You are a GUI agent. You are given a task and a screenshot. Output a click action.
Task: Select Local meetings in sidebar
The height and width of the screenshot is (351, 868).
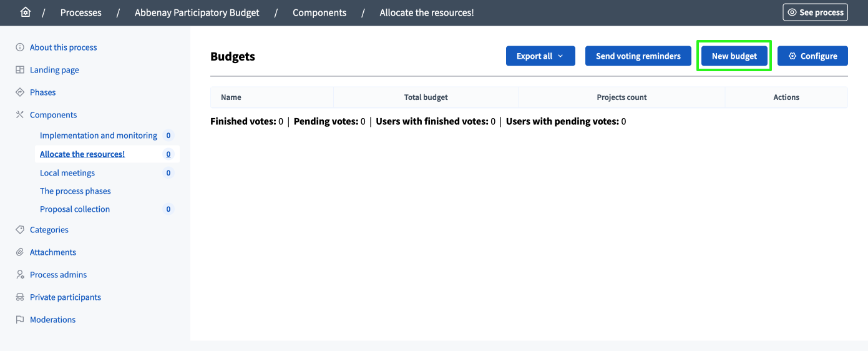tap(67, 173)
